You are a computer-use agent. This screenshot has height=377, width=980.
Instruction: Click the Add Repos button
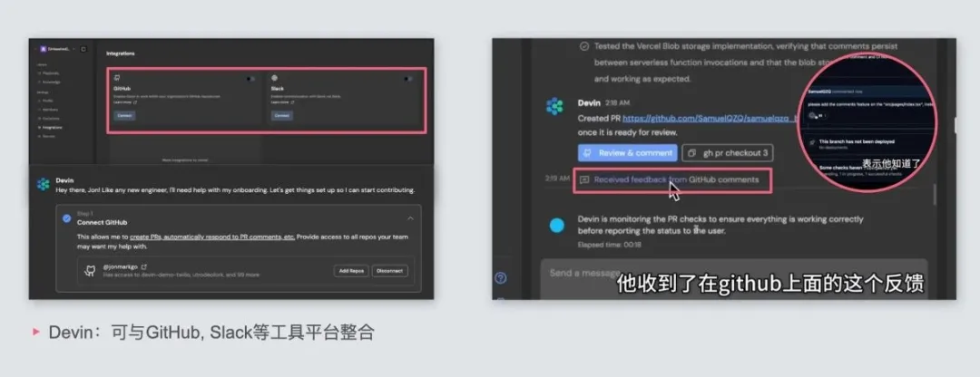pyautogui.click(x=351, y=271)
